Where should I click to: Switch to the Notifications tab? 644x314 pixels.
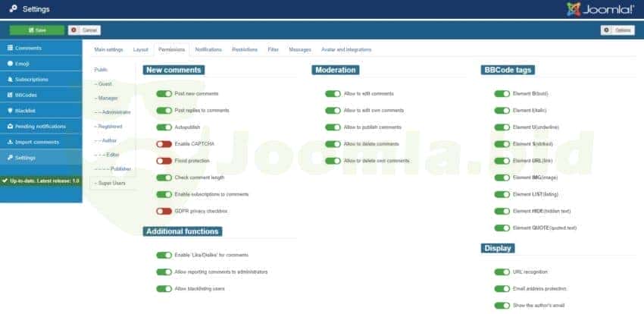[x=208, y=49]
